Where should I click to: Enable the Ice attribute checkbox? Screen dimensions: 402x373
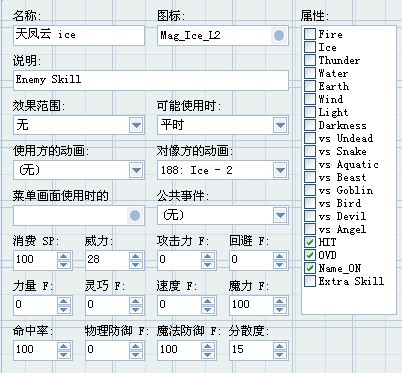coord(310,47)
